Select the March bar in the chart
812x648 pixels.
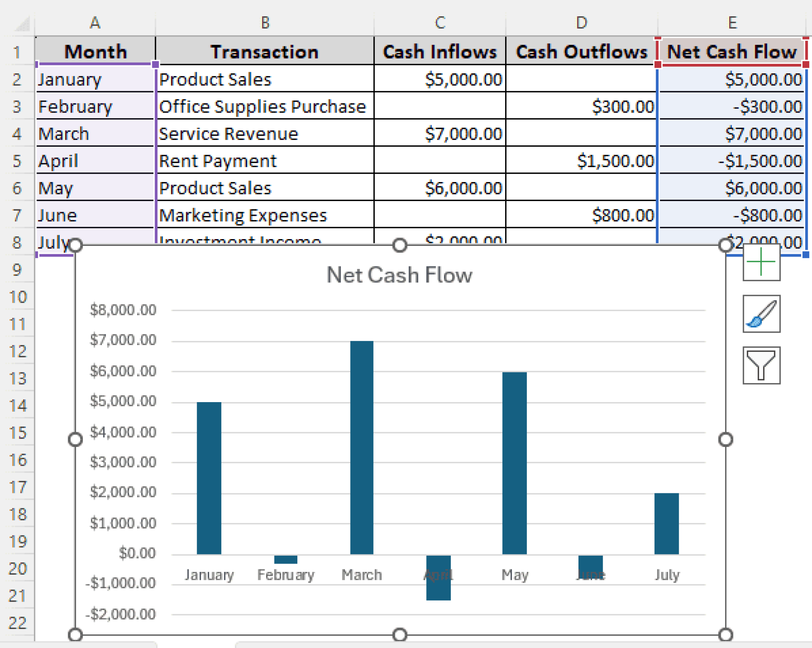362,447
